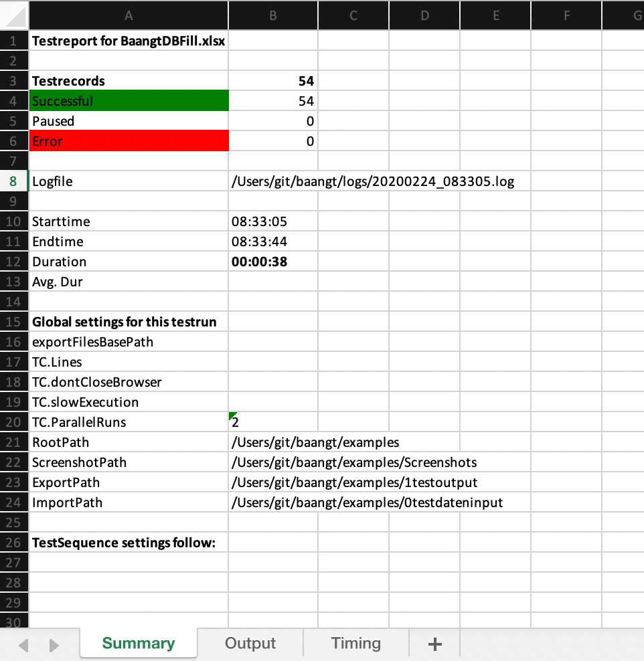This screenshot has width=644, height=661.
Task: Select column A header
Action: [x=129, y=15]
